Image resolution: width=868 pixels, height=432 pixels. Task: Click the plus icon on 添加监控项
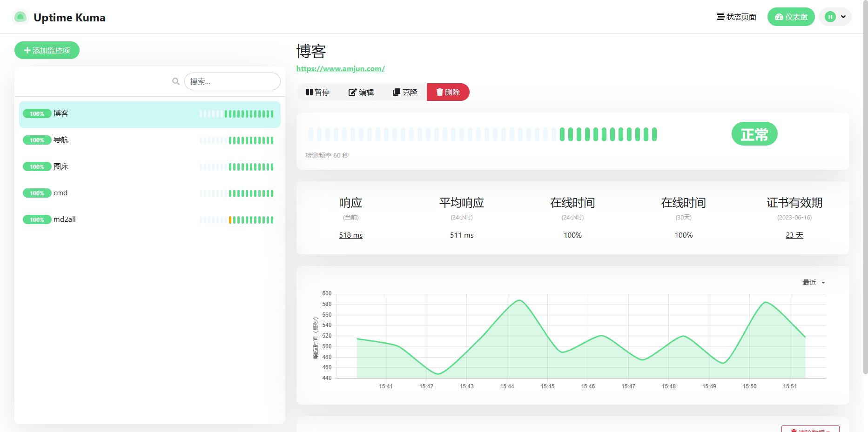(x=27, y=50)
